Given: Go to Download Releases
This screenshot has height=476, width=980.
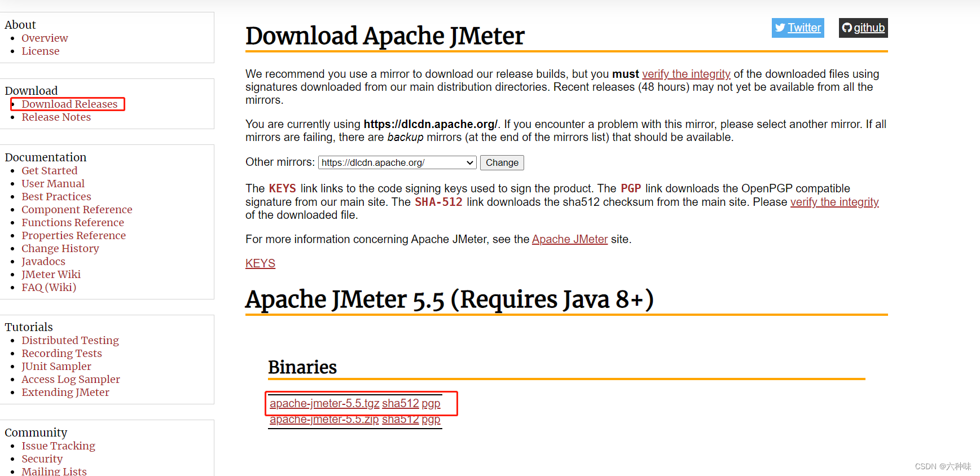Looking at the screenshot, I should tap(69, 104).
